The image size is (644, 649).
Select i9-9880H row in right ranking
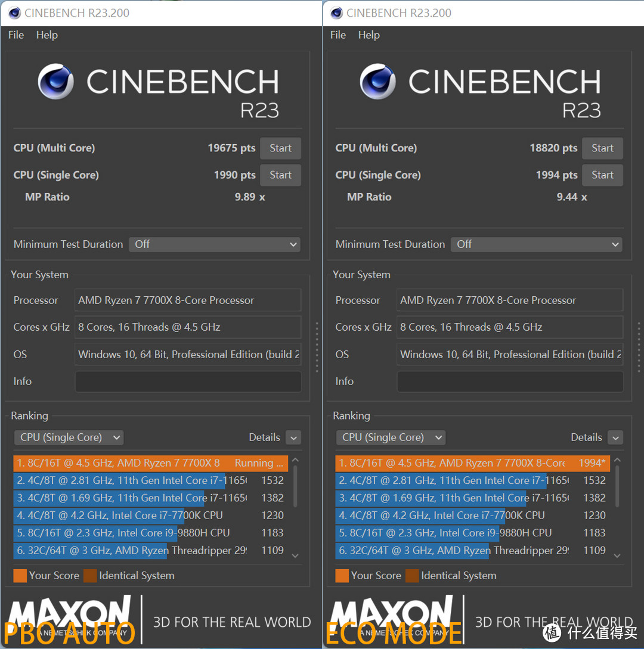[472, 533]
